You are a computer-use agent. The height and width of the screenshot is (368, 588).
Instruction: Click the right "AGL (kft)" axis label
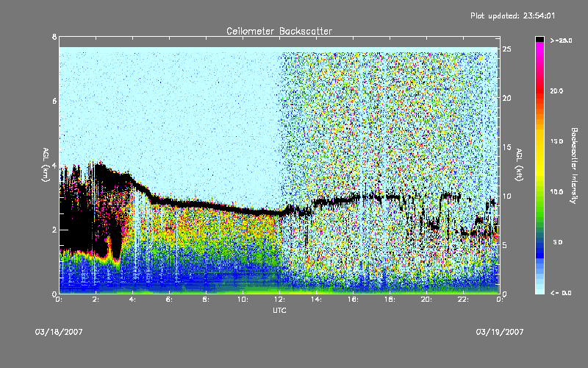click(520, 165)
